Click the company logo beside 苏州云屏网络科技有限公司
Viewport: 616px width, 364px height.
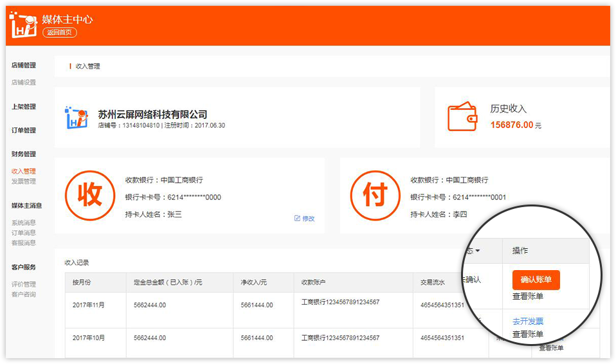pyautogui.click(x=76, y=118)
